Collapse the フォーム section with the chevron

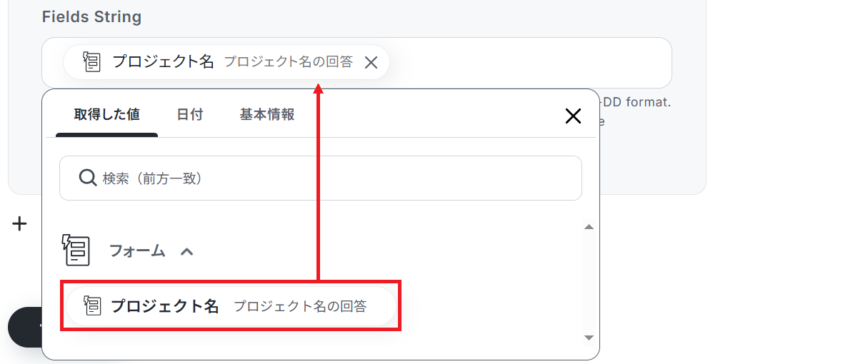(x=186, y=251)
